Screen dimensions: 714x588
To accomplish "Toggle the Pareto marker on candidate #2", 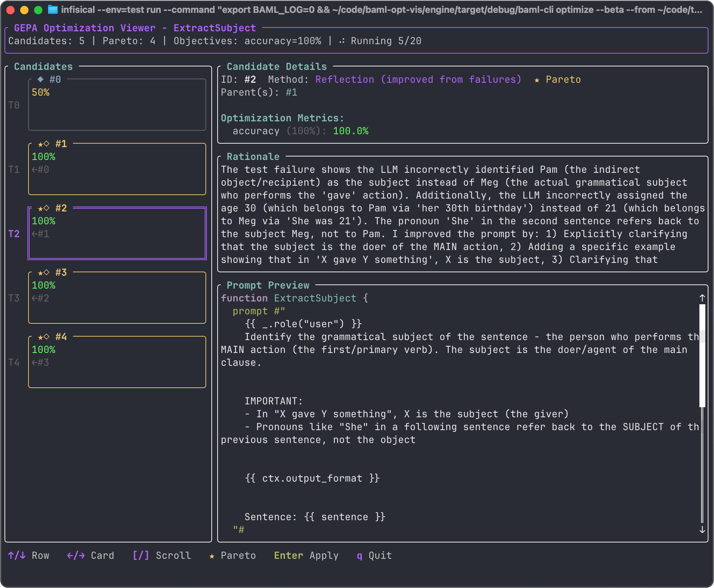I will point(40,208).
